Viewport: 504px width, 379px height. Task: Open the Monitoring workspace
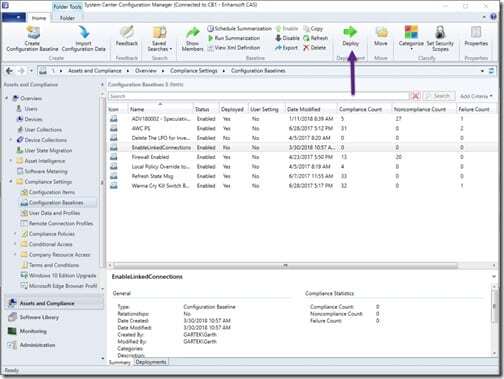(x=54, y=331)
